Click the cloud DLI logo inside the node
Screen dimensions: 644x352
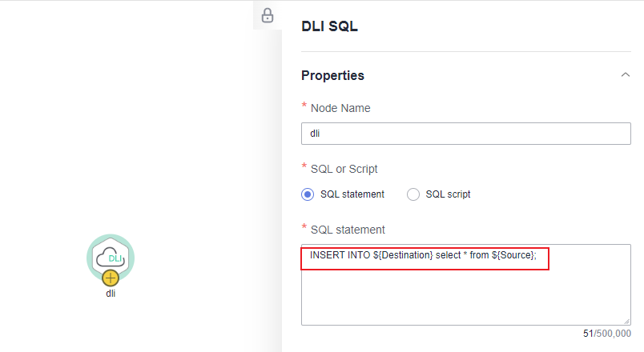click(x=111, y=258)
